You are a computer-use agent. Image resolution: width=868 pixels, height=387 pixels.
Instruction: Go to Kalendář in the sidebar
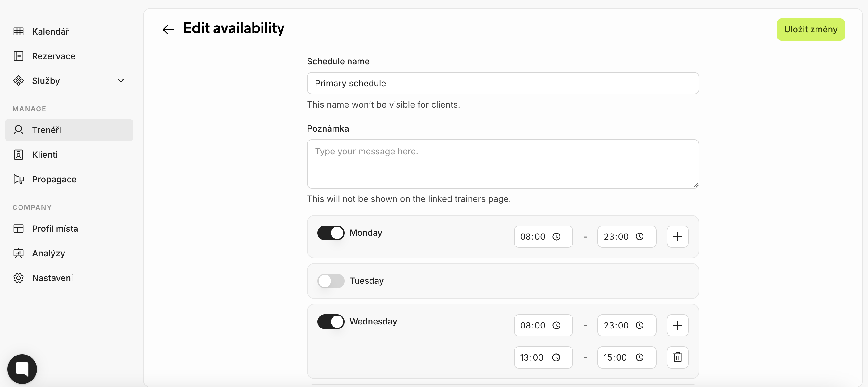pos(51,31)
